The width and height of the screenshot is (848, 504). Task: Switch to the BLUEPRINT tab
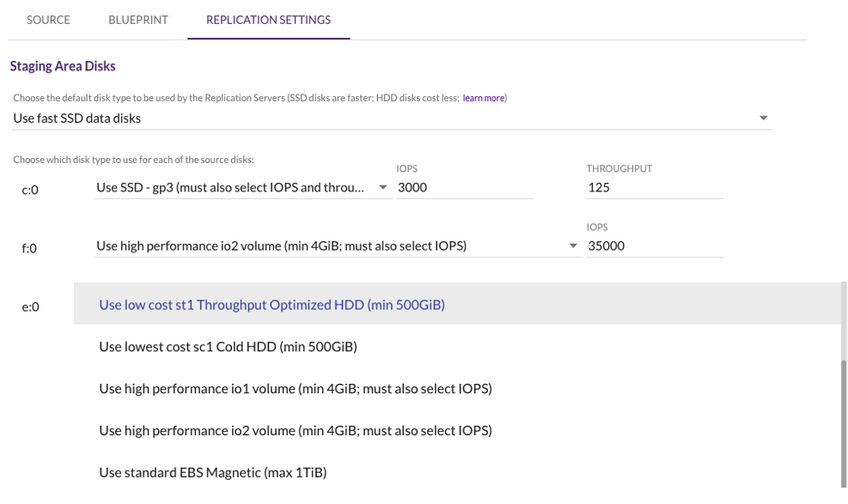(137, 20)
